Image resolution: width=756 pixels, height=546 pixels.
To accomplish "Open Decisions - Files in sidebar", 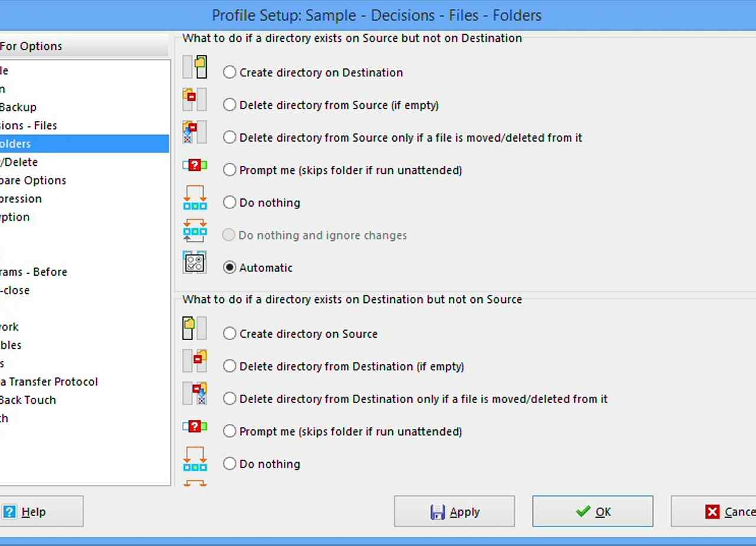I will coord(28,126).
